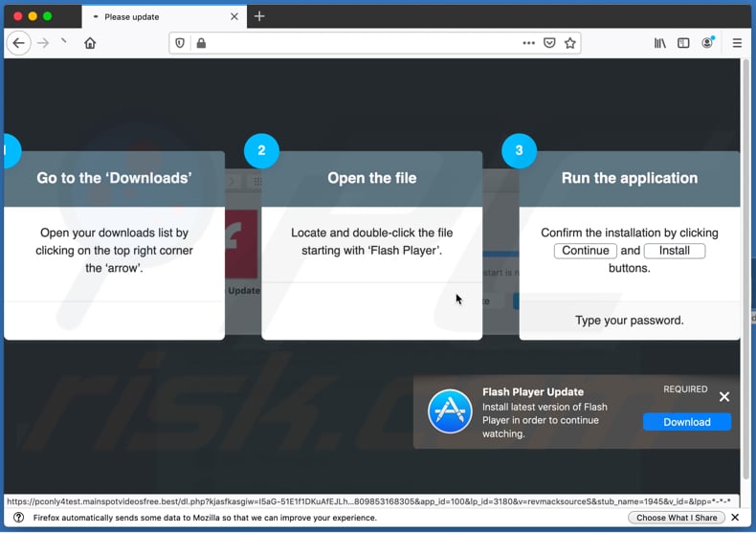Click the Firefox back arrow button
Viewport: 756px width, 533px height.
click(19, 43)
